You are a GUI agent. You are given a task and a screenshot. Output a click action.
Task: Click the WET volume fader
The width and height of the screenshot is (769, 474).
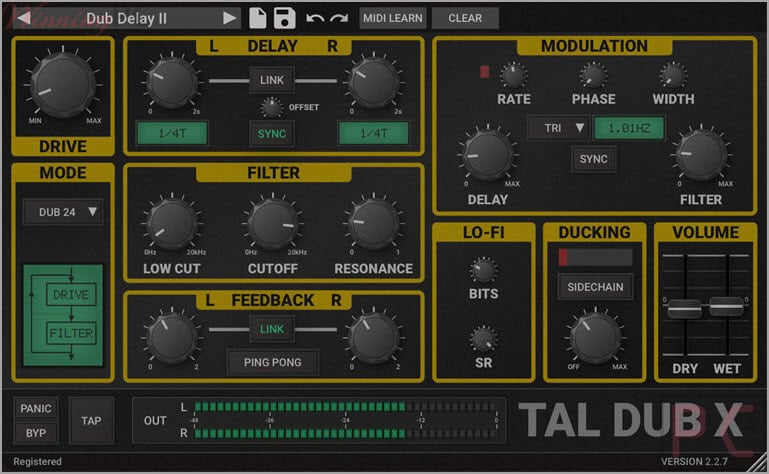pyautogui.click(x=727, y=306)
